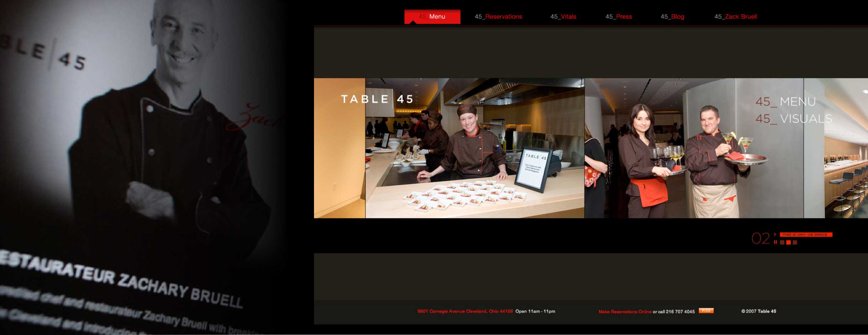Click the phone number 216 707 4045
Screen dimensions: 868x335
click(680, 311)
